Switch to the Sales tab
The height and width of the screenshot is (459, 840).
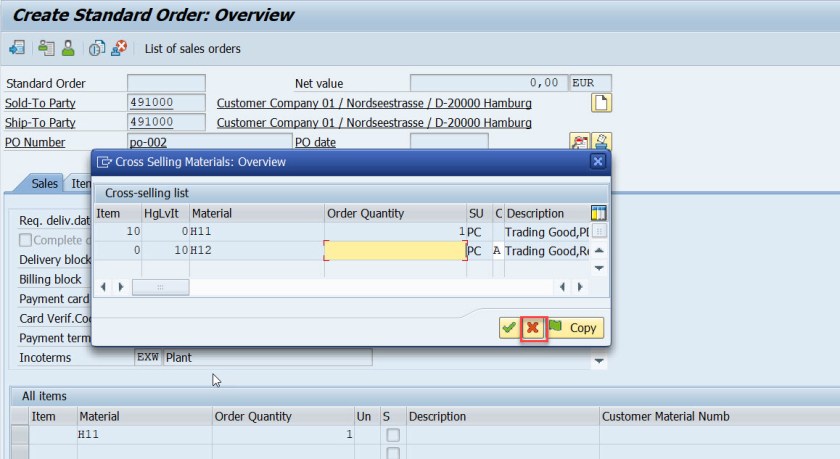coord(44,184)
